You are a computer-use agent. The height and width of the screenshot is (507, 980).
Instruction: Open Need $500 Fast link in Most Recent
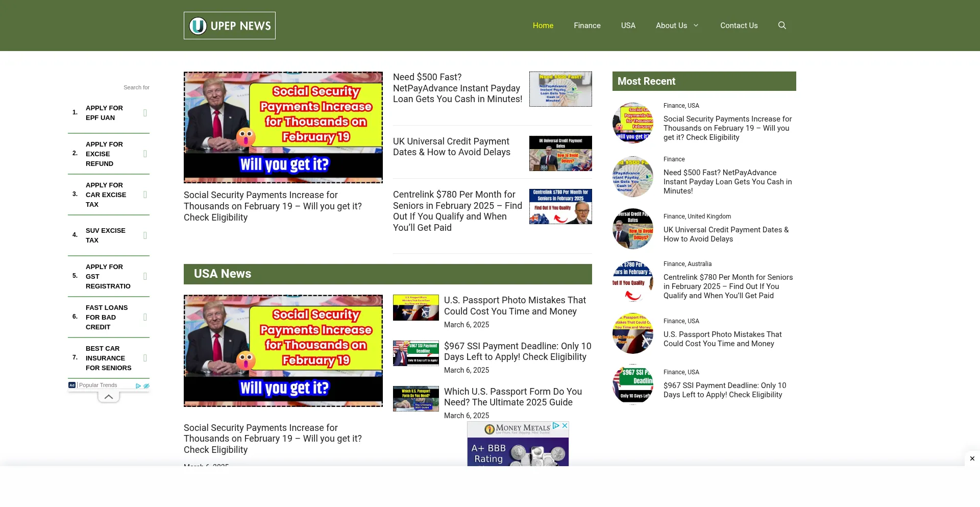[727, 182]
